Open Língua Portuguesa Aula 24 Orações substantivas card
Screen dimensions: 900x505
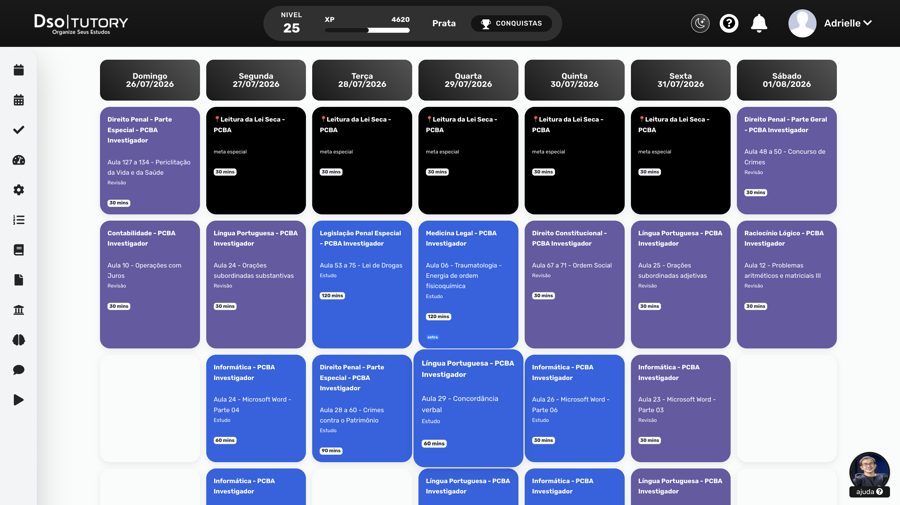pos(256,284)
